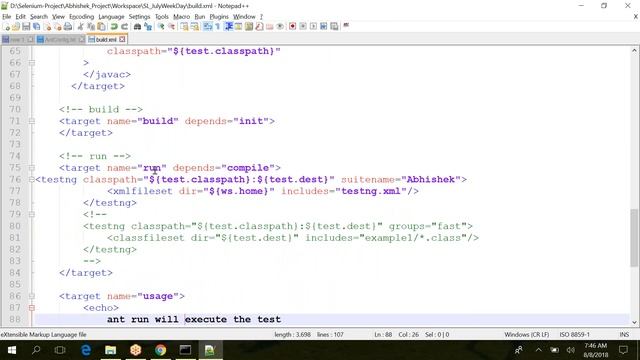
Task: Click the scrollbar down arrow
Action: pyautogui.click(x=634, y=322)
